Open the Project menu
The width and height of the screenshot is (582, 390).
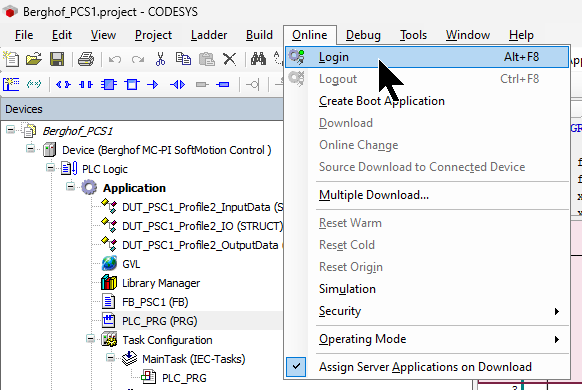point(153,35)
